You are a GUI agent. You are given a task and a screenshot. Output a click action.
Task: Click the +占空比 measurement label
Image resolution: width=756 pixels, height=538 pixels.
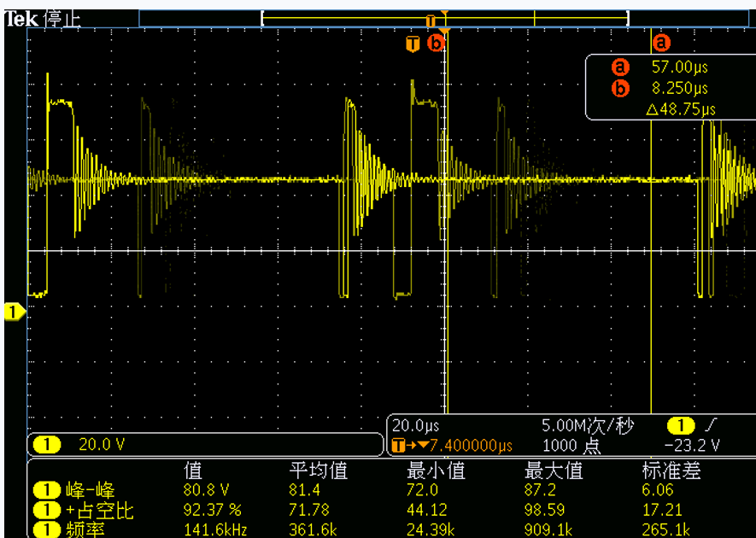pyautogui.click(x=99, y=511)
